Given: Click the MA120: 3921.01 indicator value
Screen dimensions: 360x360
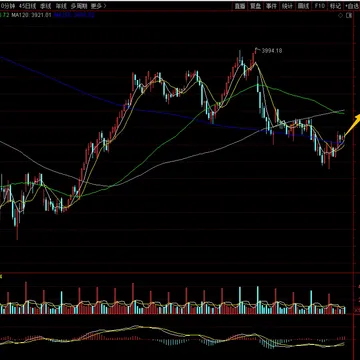Looking at the screenshot, I should [x=32, y=15].
